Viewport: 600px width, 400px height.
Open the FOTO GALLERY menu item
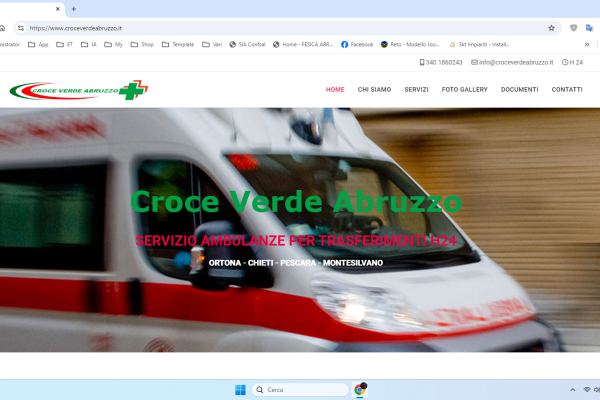tap(465, 90)
